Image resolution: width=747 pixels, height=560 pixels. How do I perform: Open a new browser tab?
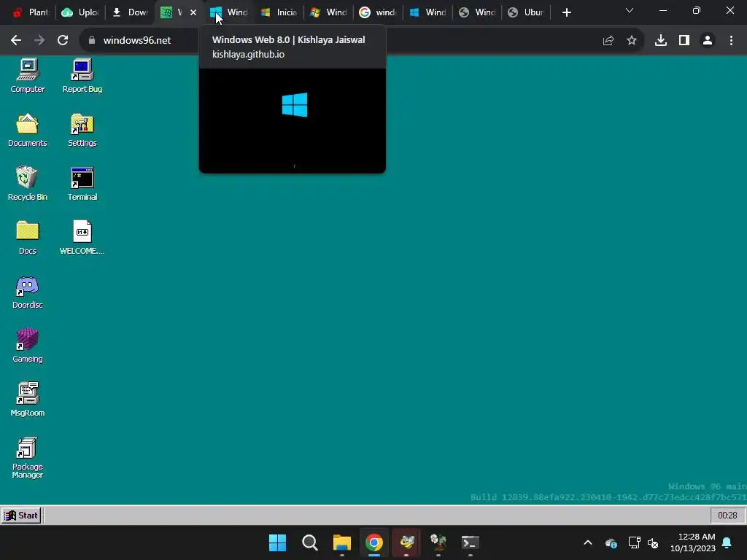click(x=566, y=12)
